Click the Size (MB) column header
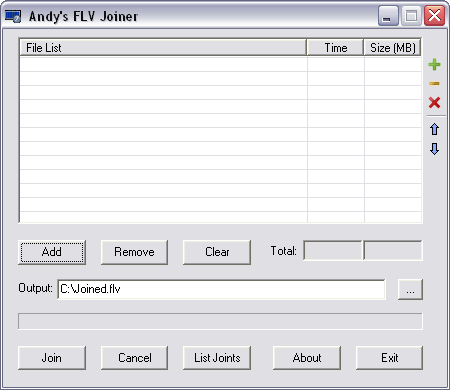450x390 pixels. coord(392,47)
